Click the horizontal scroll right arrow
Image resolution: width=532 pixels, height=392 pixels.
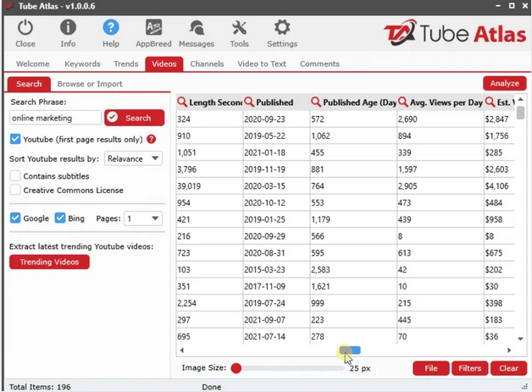(x=509, y=350)
